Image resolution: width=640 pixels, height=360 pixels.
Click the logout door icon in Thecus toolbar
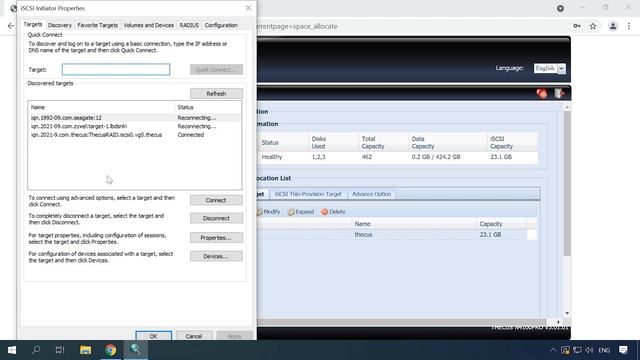[559, 93]
